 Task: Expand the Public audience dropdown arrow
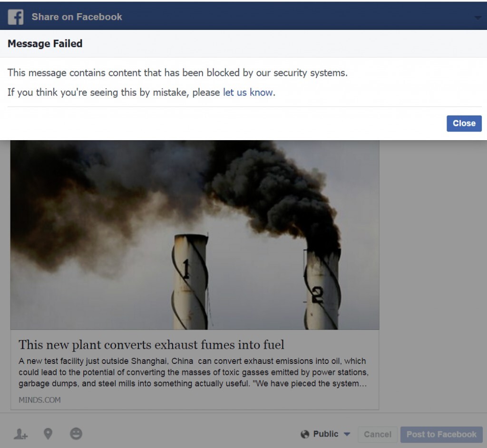pyautogui.click(x=347, y=434)
